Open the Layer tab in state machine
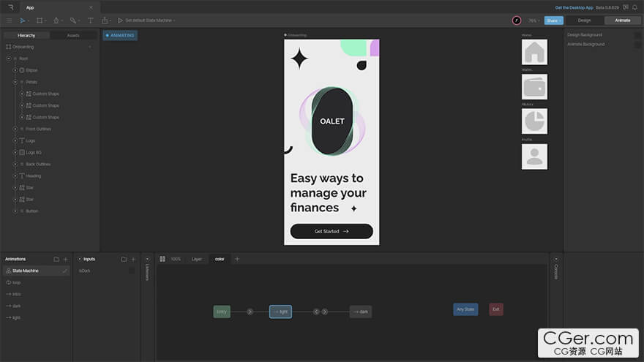644x362 pixels. point(196,259)
